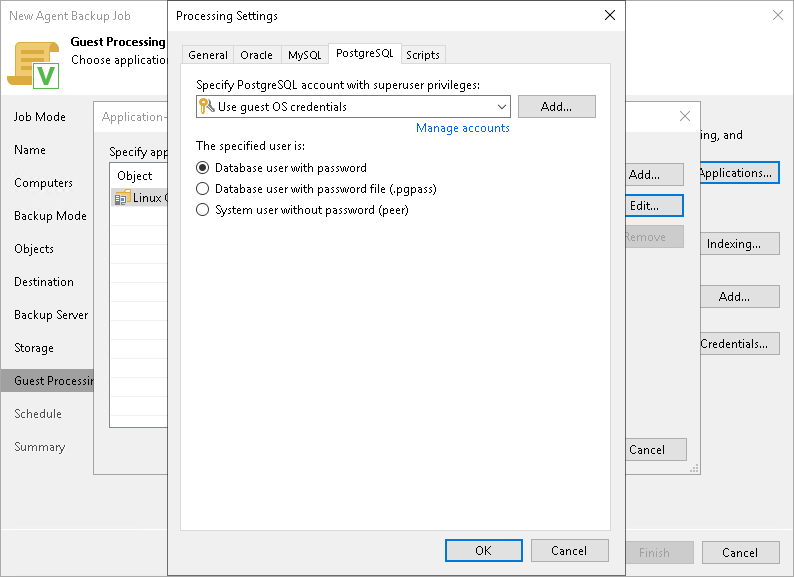Go to Name wizard step

pos(30,150)
